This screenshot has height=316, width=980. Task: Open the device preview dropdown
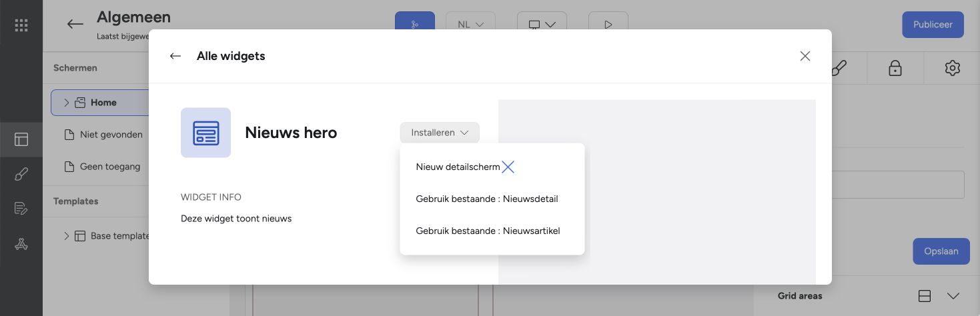pos(542,25)
